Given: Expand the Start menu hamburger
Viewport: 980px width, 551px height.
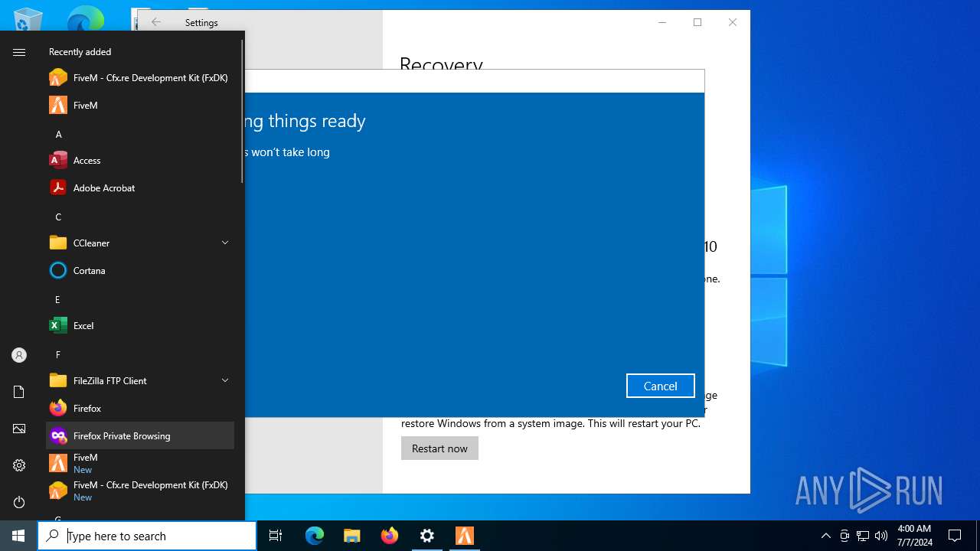Looking at the screenshot, I should (19, 52).
